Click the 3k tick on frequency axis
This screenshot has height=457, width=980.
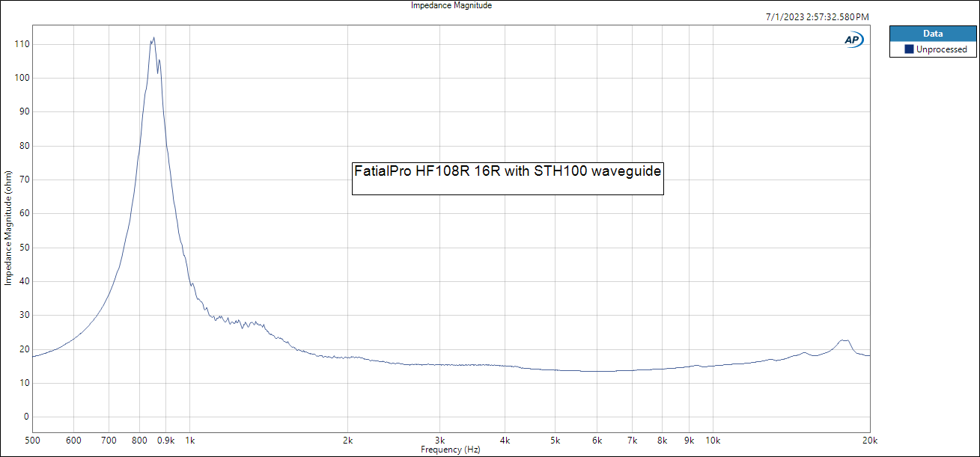[439, 440]
